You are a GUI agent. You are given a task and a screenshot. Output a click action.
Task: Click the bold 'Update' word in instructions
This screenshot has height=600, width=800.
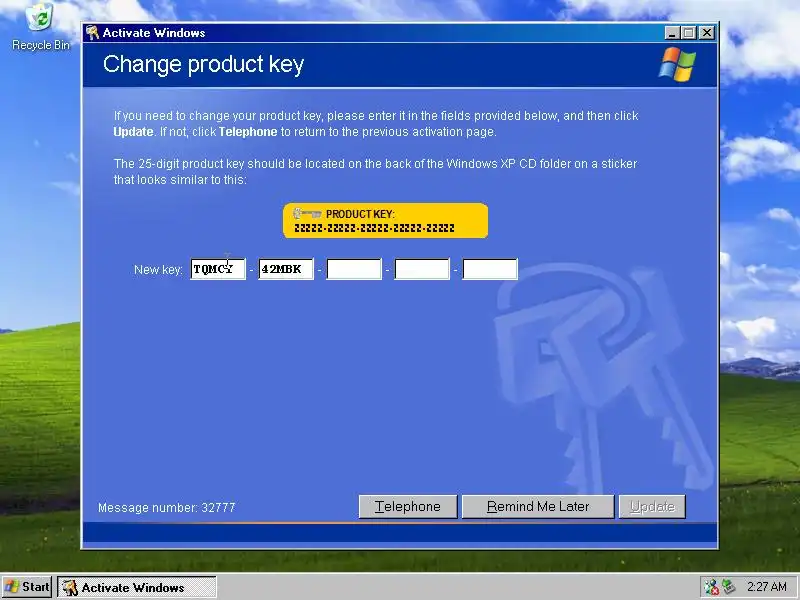pos(133,132)
